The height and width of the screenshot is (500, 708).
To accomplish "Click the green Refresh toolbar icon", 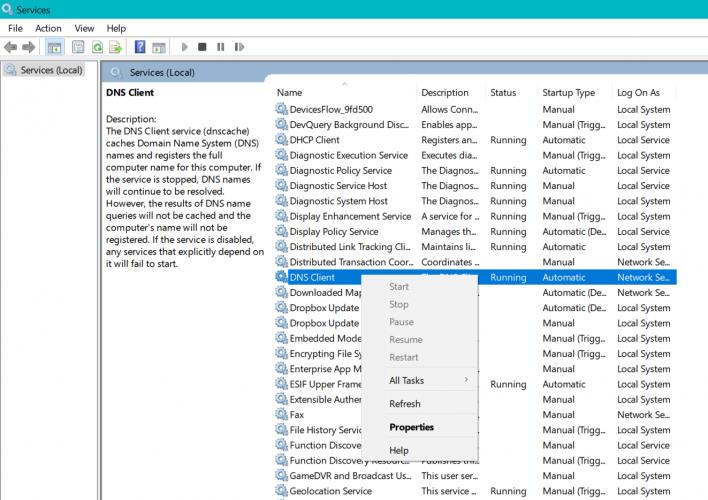I will [97, 47].
